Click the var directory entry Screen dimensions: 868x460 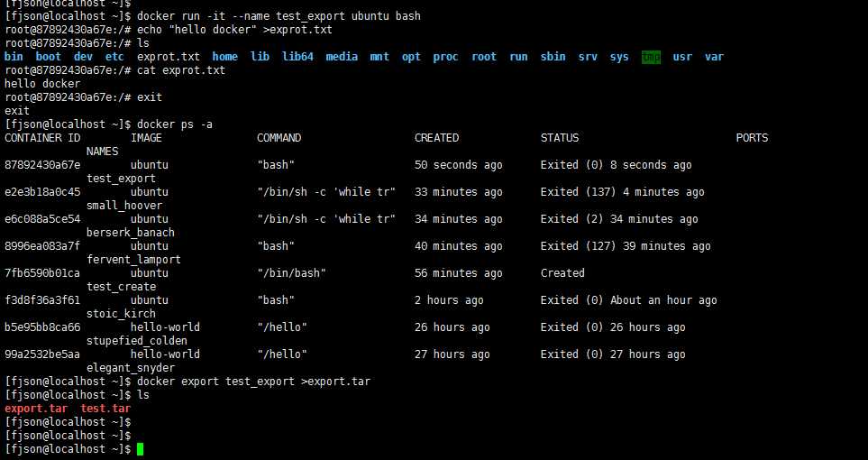pos(714,57)
